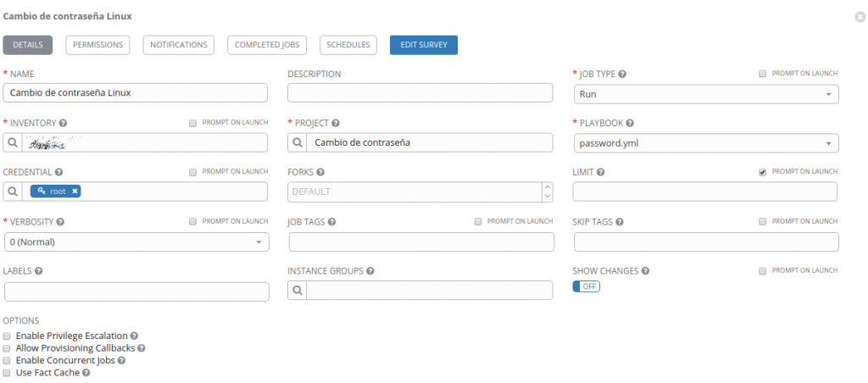Open help for Use Fact Cache
Image resolution: width=868 pixels, height=383 pixels.
point(86,374)
